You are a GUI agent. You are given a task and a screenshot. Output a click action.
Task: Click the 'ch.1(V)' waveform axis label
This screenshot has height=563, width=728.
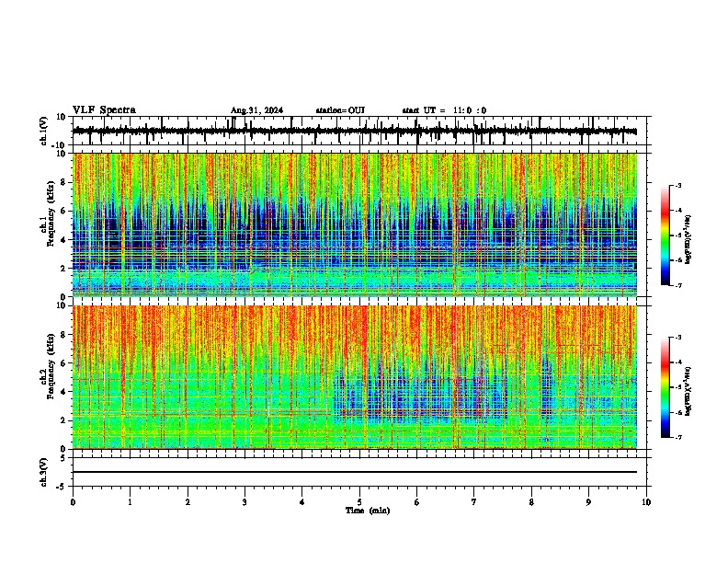pyautogui.click(x=44, y=131)
